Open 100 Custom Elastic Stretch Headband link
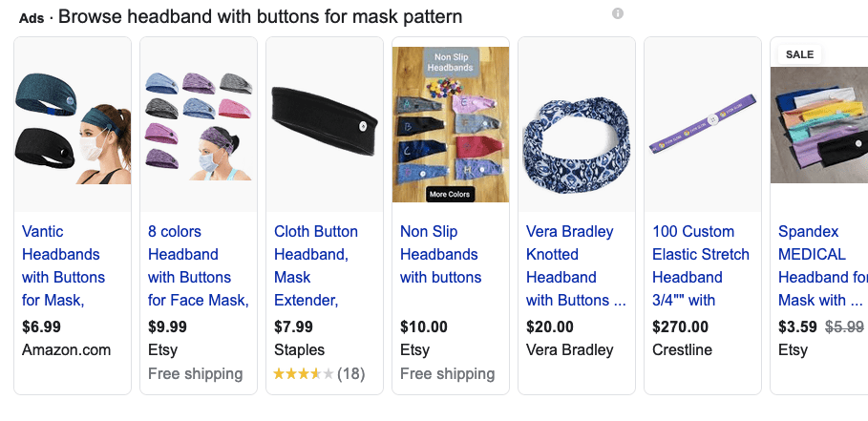This screenshot has height=421, width=868. pyautogui.click(x=701, y=265)
